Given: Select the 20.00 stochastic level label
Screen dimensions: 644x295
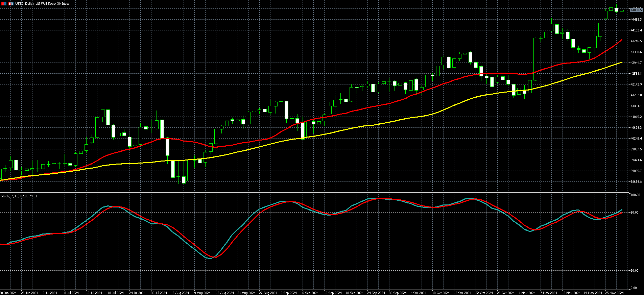Looking at the screenshot, I should 635,271.
